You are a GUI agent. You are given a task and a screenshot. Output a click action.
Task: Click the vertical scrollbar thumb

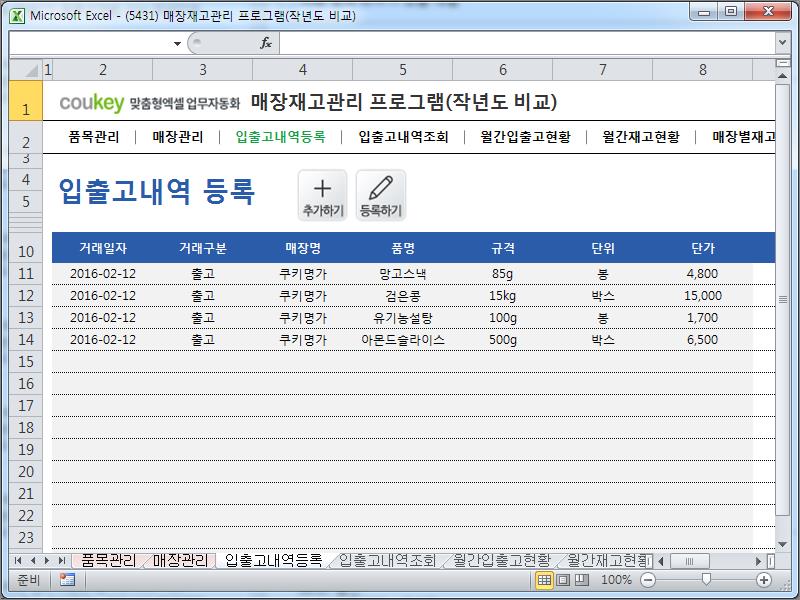(x=782, y=299)
